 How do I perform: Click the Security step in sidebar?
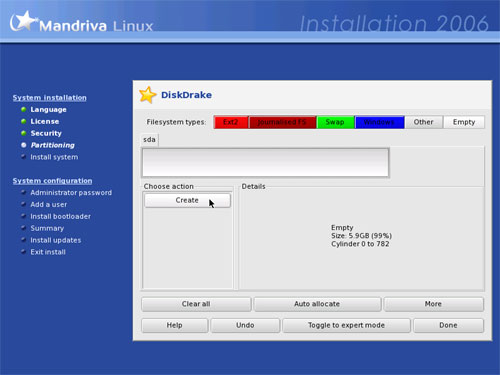[46, 133]
